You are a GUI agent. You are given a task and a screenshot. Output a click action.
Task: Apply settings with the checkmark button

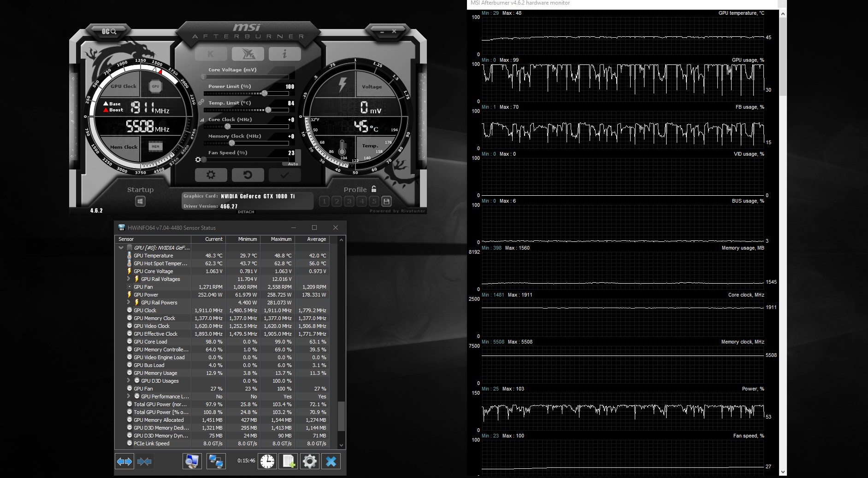[284, 175]
